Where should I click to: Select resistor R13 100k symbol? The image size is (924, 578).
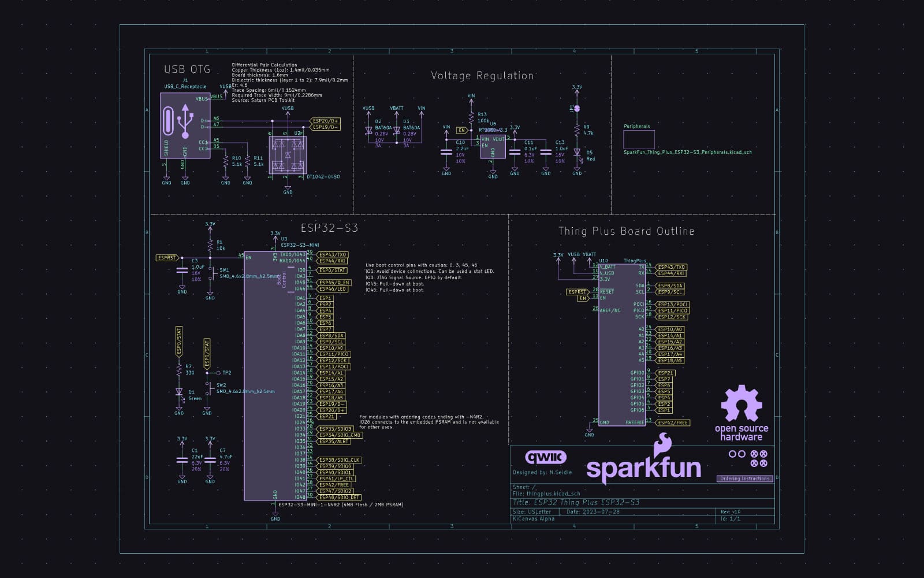(x=471, y=118)
